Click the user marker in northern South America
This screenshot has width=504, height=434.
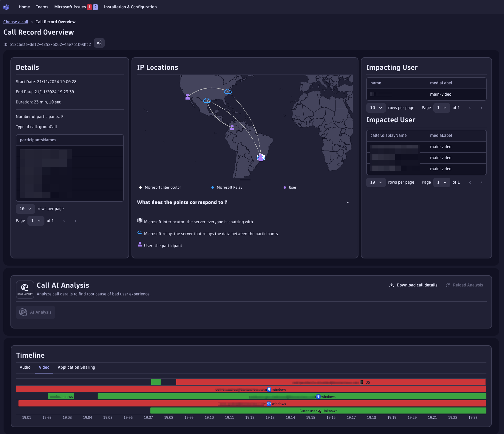[232, 128]
